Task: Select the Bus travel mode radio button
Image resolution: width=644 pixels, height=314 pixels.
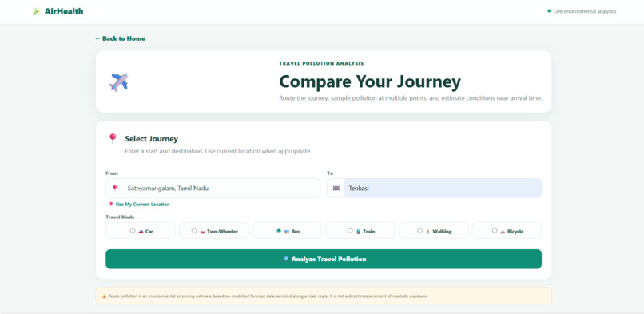Action: [x=279, y=231]
